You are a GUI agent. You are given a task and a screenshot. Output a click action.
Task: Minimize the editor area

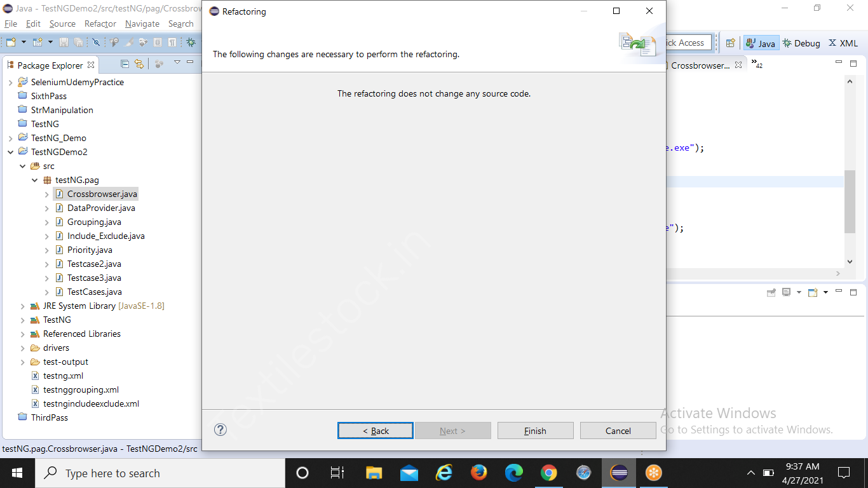(x=839, y=63)
